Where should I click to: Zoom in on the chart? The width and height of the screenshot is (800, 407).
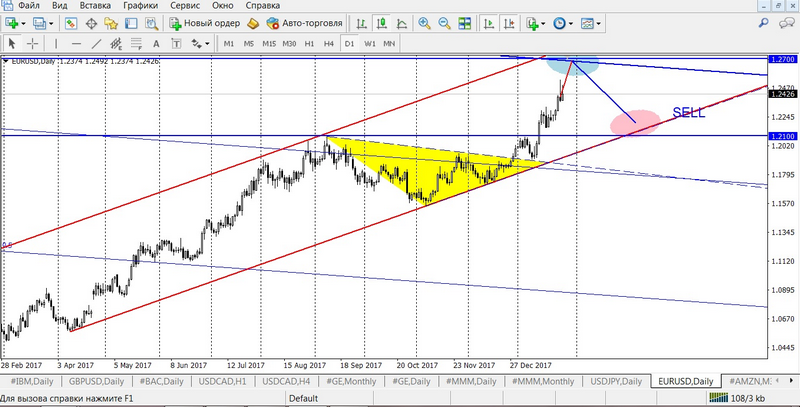[425, 23]
